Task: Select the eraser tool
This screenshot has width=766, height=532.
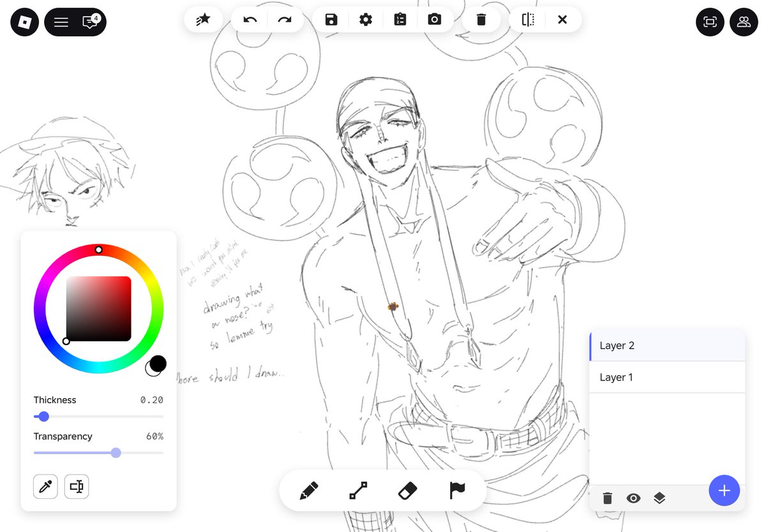Action: pos(407,491)
